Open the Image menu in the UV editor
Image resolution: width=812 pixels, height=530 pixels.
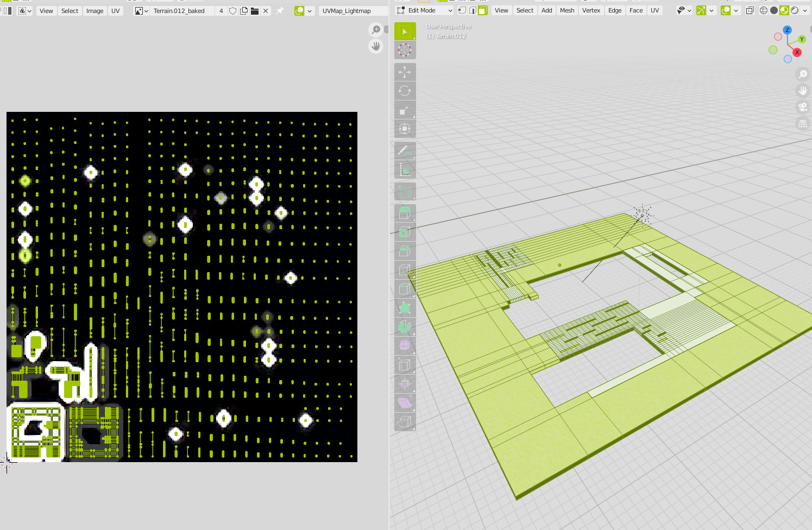(95, 10)
